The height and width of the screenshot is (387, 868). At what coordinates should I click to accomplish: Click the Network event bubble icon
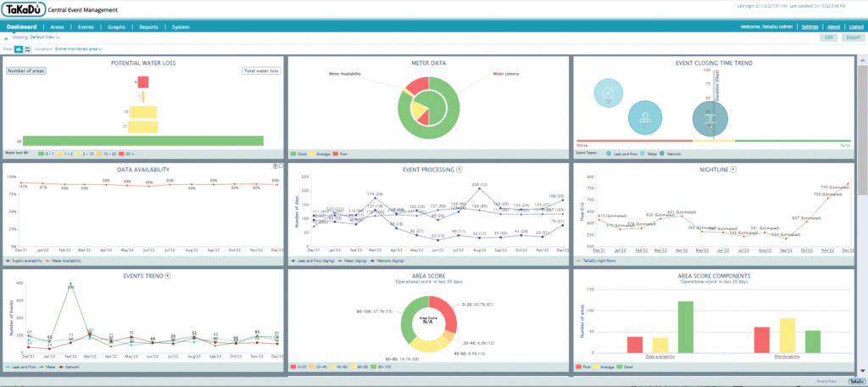coord(710,118)
